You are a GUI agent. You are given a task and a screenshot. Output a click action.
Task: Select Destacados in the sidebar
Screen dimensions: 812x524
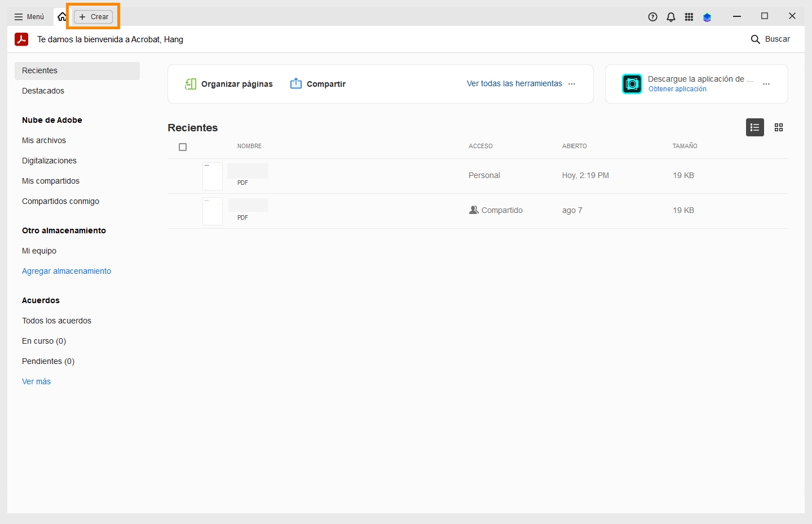click(x=43, y=91)
